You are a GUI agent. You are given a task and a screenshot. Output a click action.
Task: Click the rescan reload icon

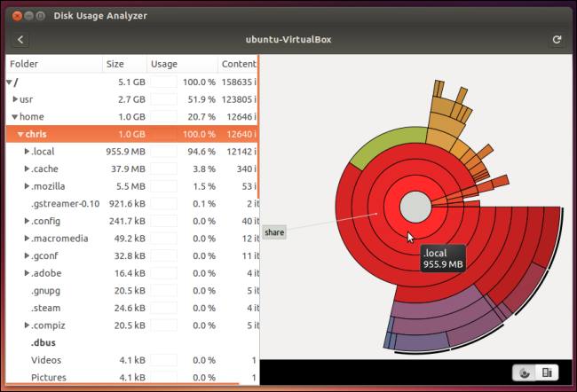pyautogui.click(x=557, y=40)
